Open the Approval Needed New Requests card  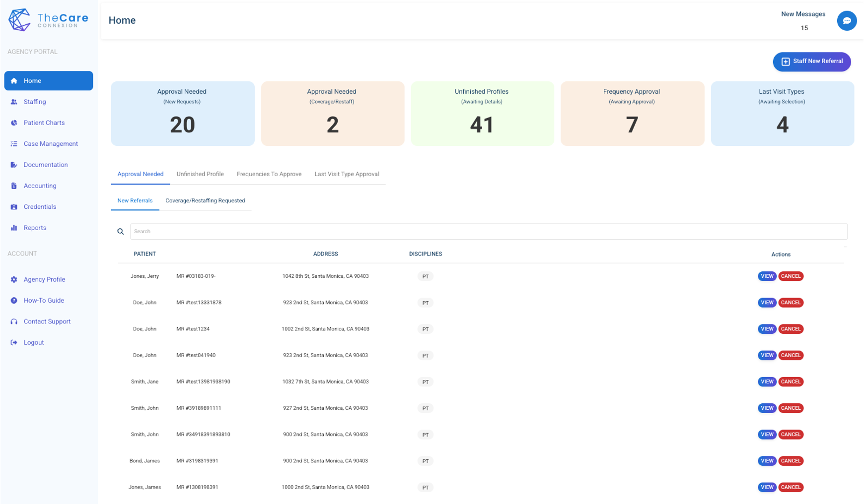pyautogui.click(x=183, y=114)
